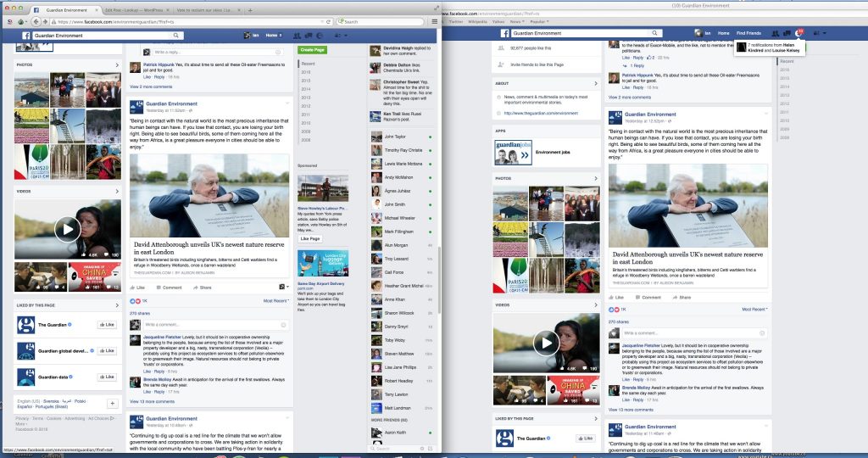Expand Liked By This Page chevron in front window
The width and height of the screenshot is (868, 458).
[117, 305]
